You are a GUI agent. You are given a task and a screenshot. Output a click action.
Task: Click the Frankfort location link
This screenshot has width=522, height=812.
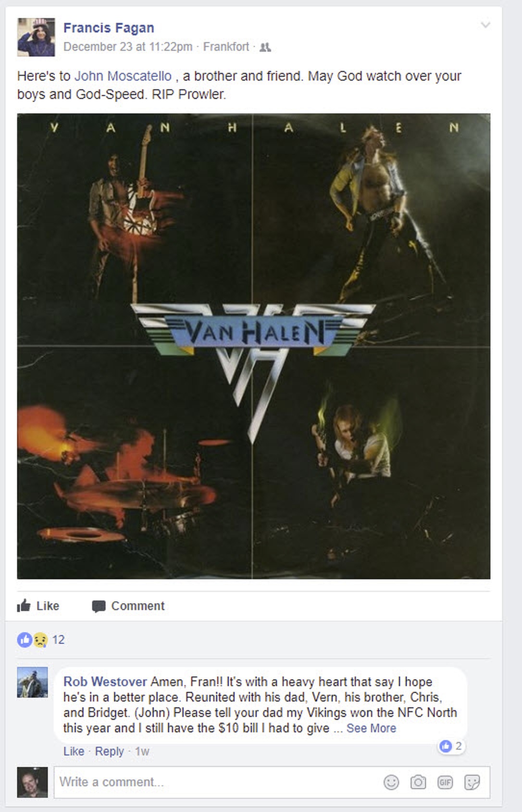[x=226, y=47]
